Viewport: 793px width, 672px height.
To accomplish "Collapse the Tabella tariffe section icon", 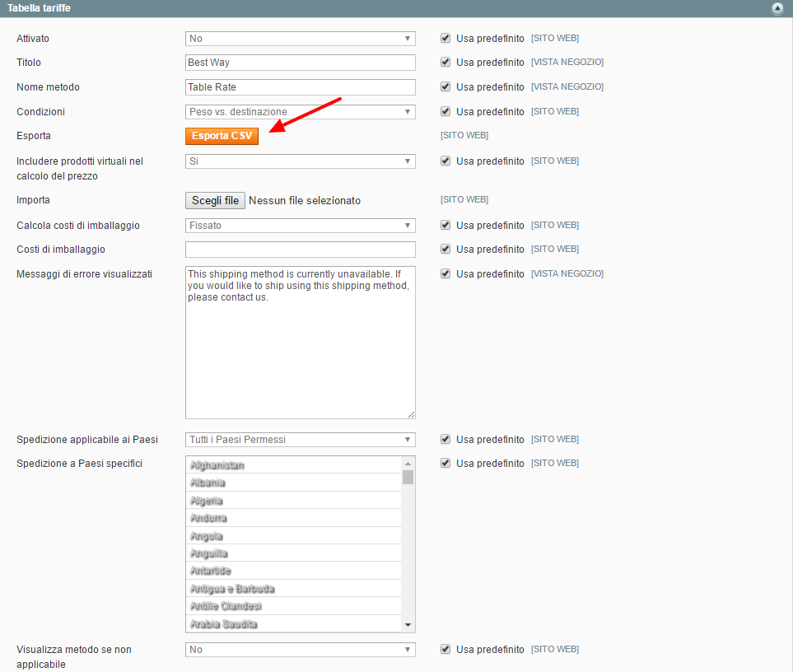I will tap(777, 8).
